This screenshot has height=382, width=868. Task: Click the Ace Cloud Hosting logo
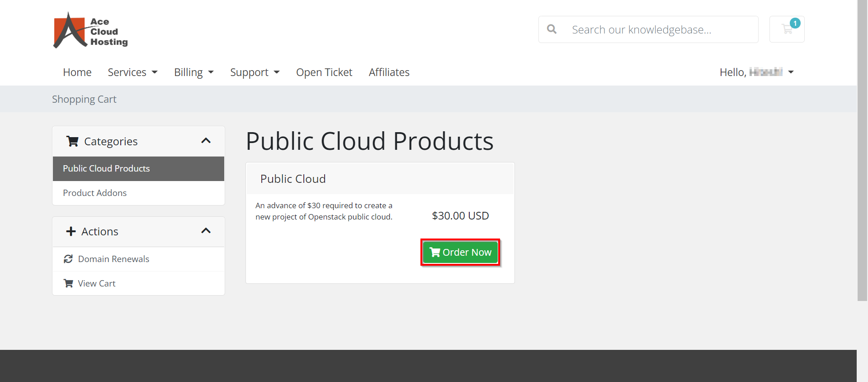click(x=90, y=30)
